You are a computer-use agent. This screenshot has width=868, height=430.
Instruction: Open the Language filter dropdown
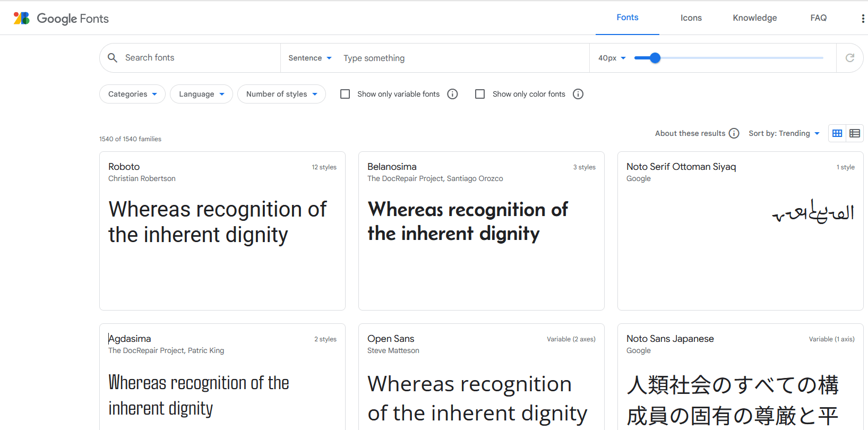click(x=201, y=94)
